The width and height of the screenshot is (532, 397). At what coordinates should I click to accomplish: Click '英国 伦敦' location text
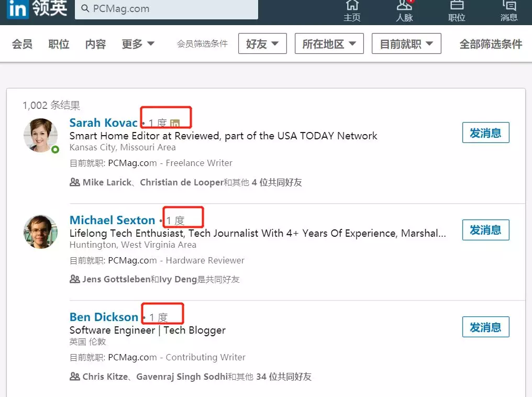pos(88,341)
